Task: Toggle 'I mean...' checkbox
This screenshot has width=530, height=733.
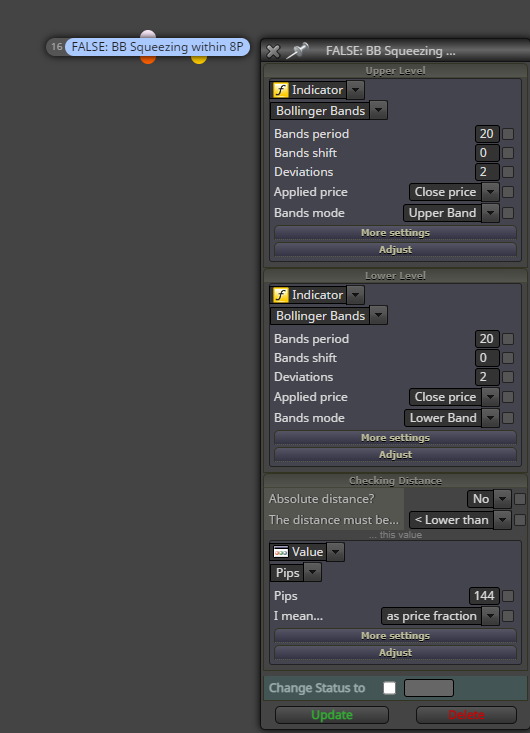Action: pos(508,616)
